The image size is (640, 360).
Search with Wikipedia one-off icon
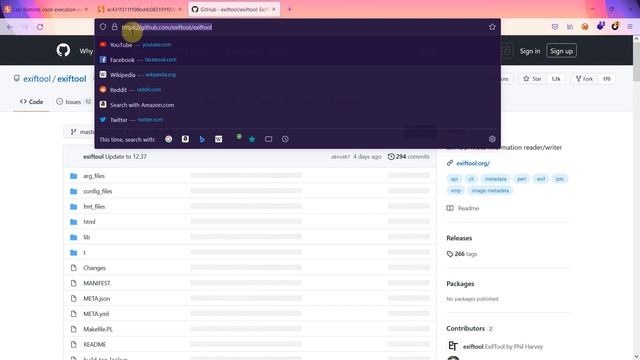point(219,139)
